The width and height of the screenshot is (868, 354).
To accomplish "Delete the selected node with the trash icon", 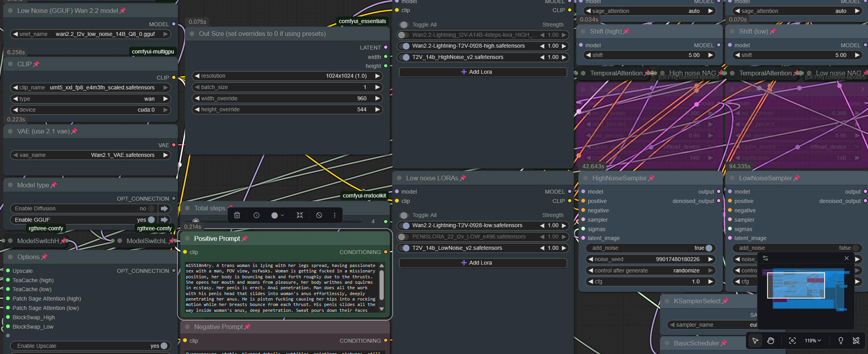I will pos(237,215).
